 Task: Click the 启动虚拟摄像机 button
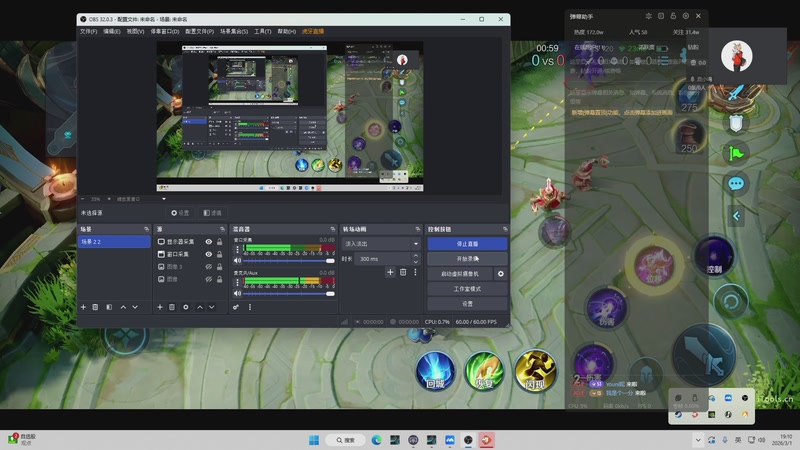460,274
